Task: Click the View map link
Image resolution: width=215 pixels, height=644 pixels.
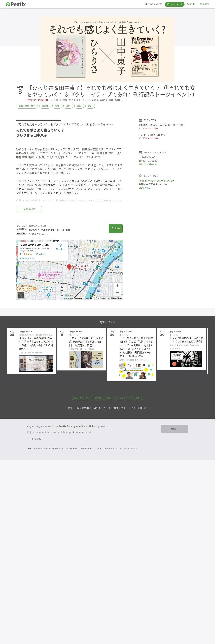Action: tap(144, 188)
